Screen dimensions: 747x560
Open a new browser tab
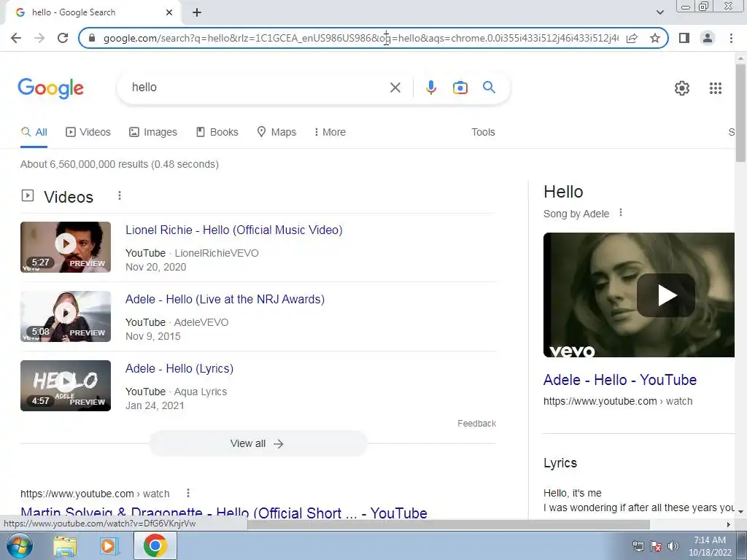click(197, 12)
